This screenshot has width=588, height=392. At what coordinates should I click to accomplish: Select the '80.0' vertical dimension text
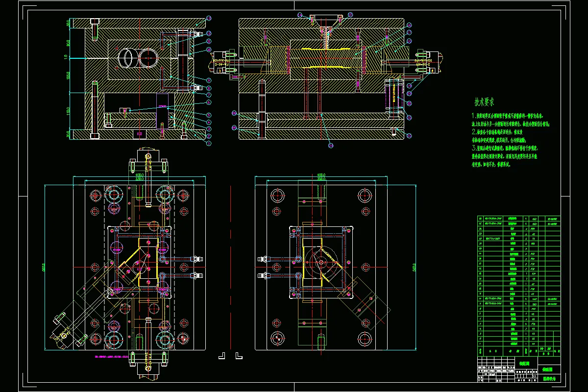(68, 43)
